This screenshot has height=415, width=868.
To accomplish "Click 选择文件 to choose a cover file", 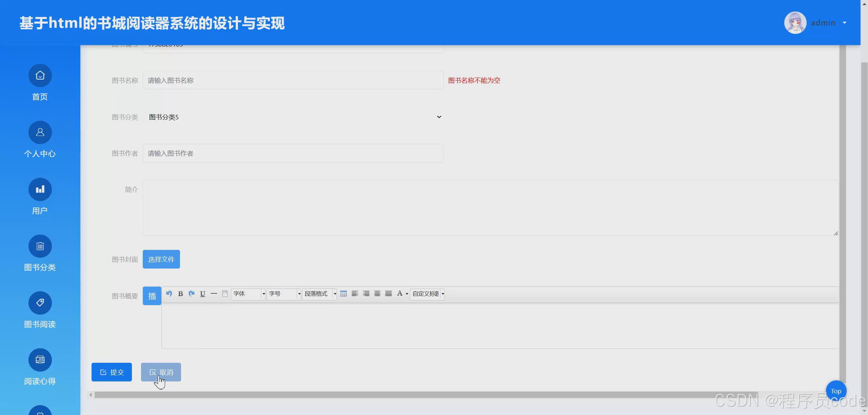I will [x=161, y=259].
